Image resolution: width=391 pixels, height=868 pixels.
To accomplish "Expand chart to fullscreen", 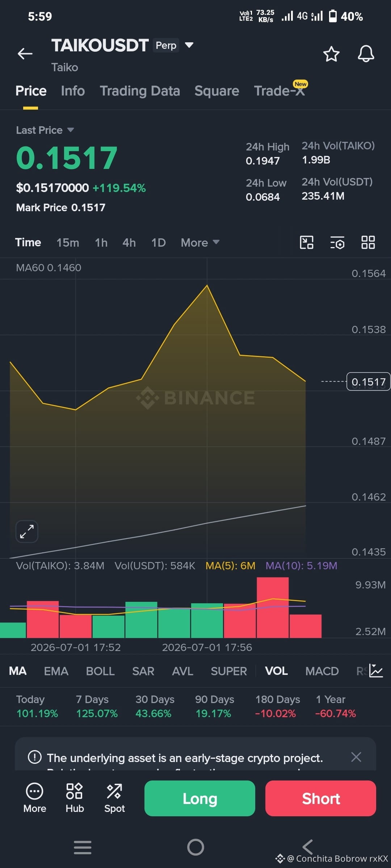I will [27, 531].
